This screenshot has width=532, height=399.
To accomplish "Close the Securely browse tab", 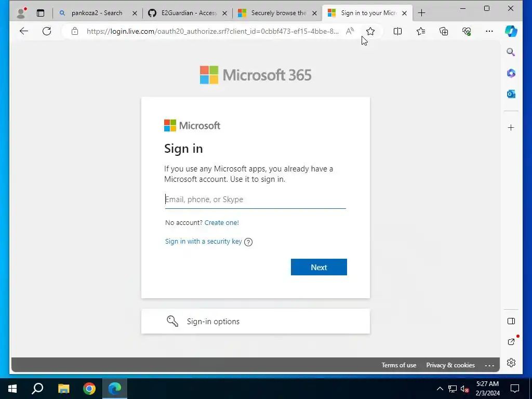I will [x=314, y=13].
